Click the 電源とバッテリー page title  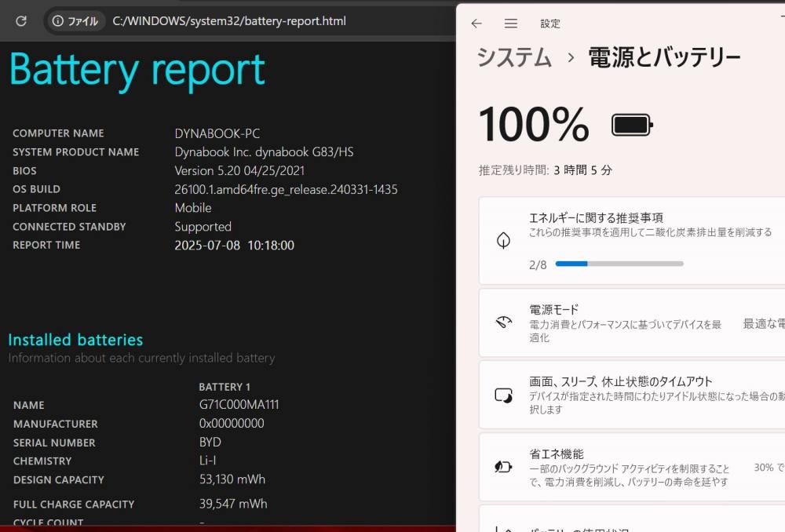[664, 57]
